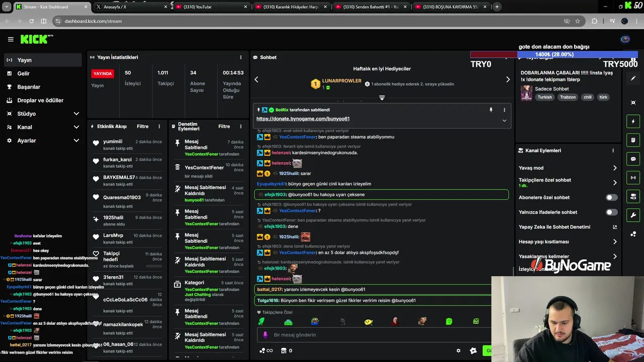644x362 pixels.
Task: Collapse the weekly gifts leaderboard handle
Action: 382,98
